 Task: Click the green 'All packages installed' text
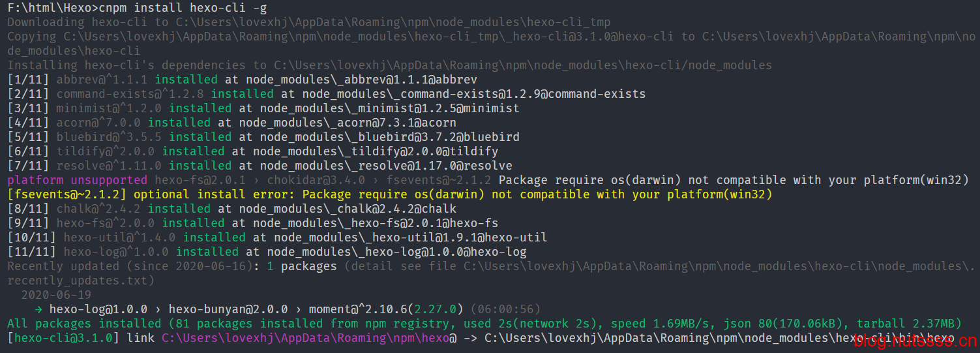(83, 324)
